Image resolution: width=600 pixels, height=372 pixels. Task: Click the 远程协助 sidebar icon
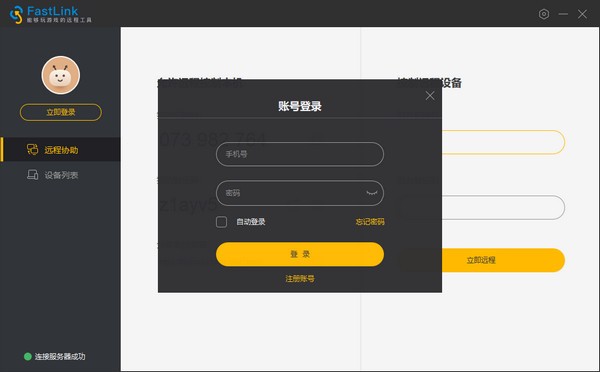pos(33,149)
